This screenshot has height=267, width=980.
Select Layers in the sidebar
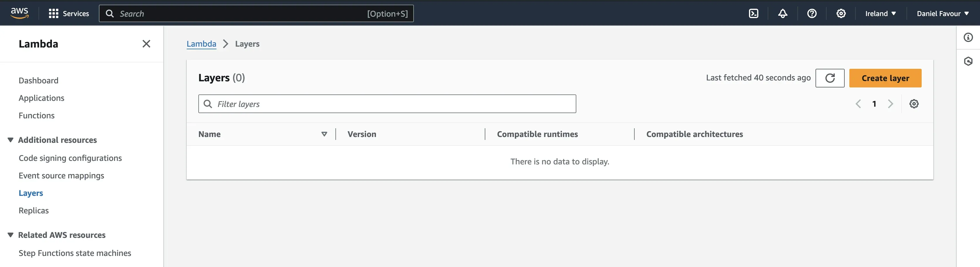[x=31, y=193]
